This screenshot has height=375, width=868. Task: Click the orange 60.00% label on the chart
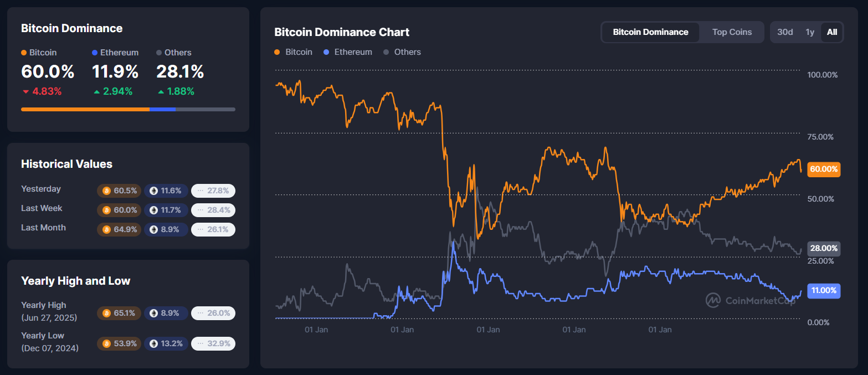[x=824, y=169]
